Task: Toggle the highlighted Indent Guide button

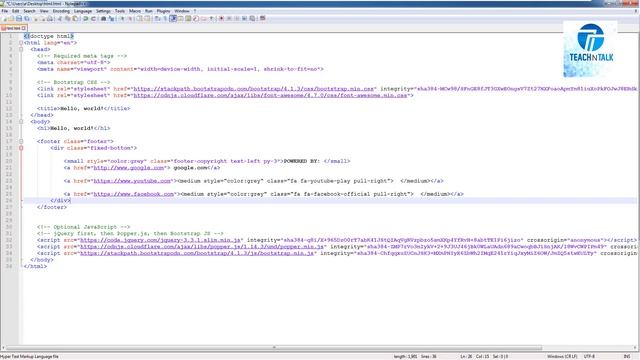Action: click(x=173, y=18)
